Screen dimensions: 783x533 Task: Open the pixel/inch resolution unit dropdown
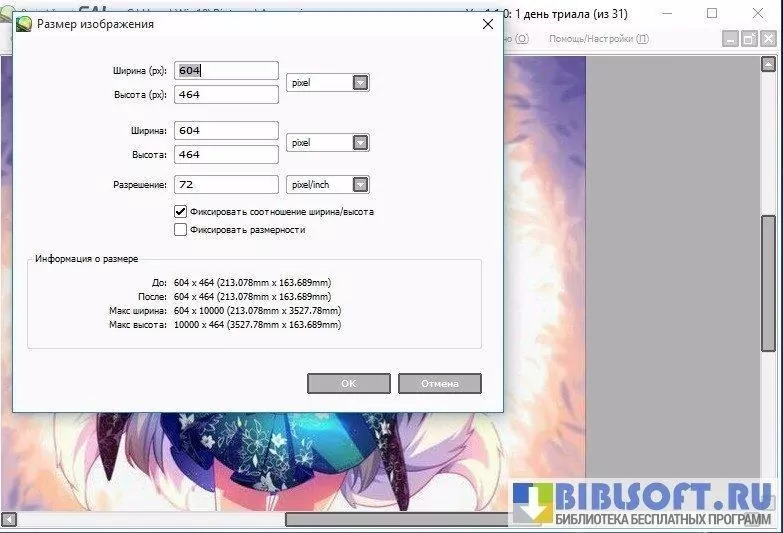coord(360,185)
